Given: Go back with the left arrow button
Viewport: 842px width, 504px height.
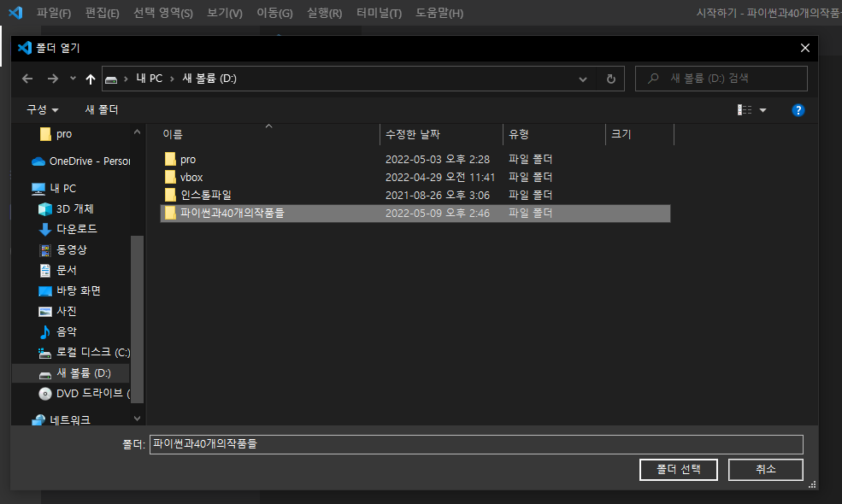Looking at the screenshot, I should coord(27,79).
